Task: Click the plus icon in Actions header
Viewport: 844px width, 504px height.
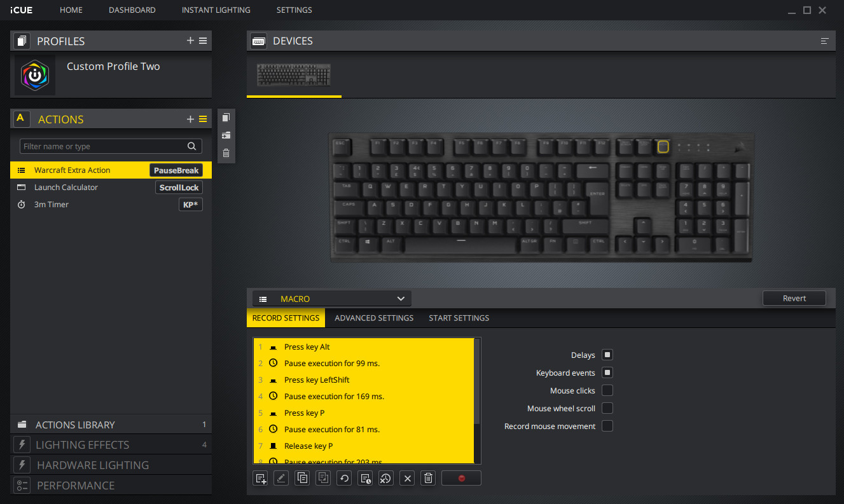Action: click(190, 119)
